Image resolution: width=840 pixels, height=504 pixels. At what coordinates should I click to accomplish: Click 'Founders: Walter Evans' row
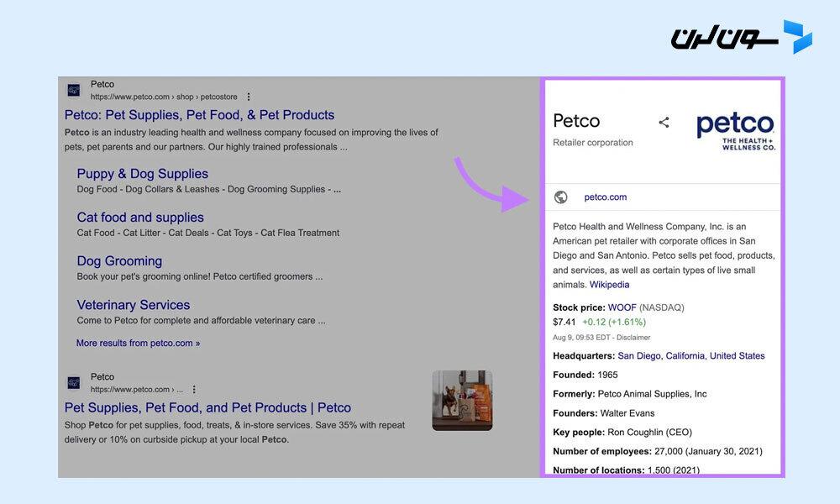coord(604,413)
